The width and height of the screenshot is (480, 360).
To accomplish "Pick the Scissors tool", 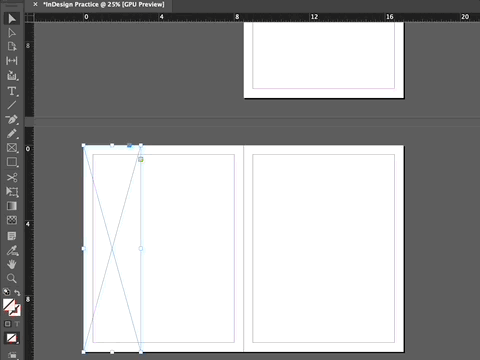I will tap(12, 177).
